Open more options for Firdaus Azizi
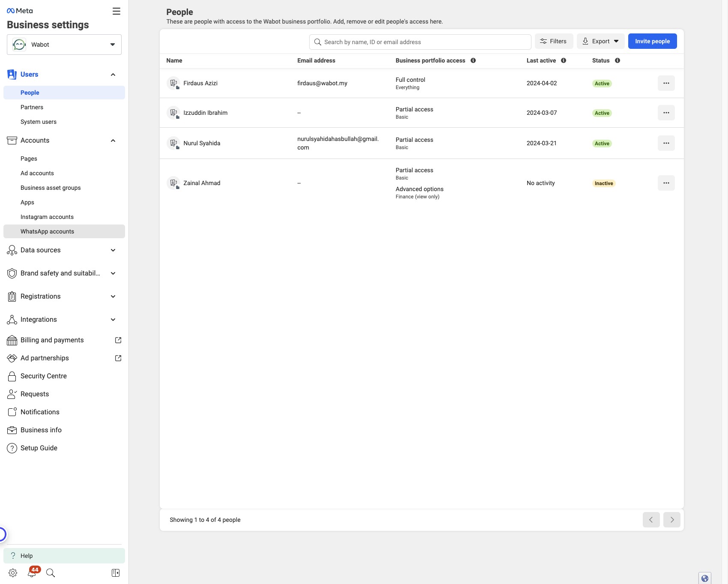The width and height of the screenshot is (728, 584). tap(666, 83)
